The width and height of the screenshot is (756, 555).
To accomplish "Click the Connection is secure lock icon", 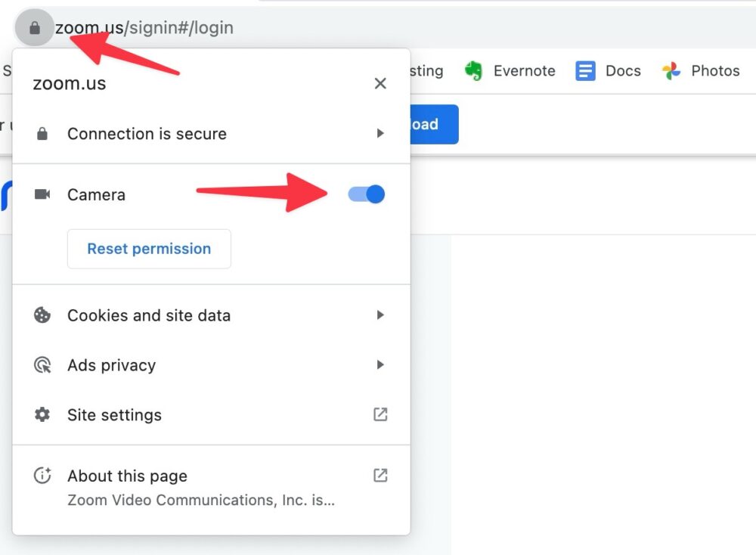I will [42, 134].
